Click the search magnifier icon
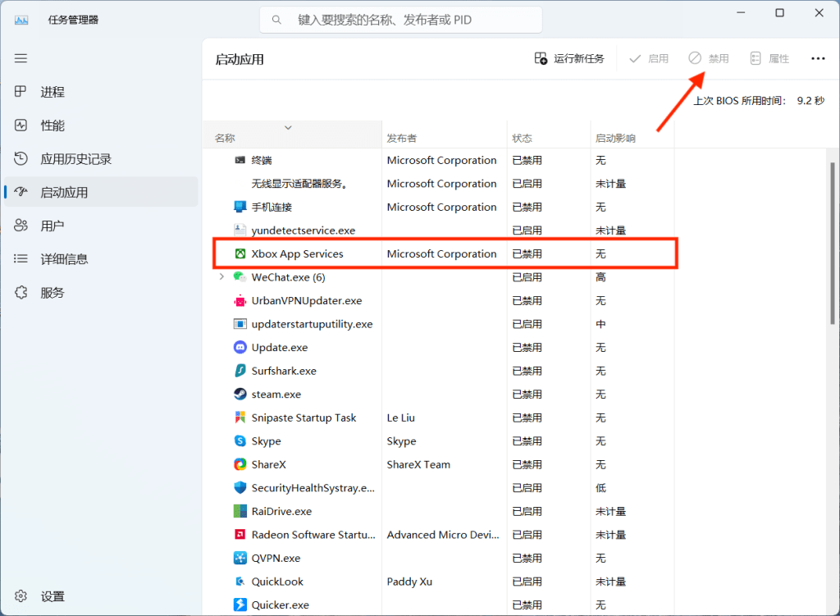Viewport: 840px width, 616px height. pos(276,20)
